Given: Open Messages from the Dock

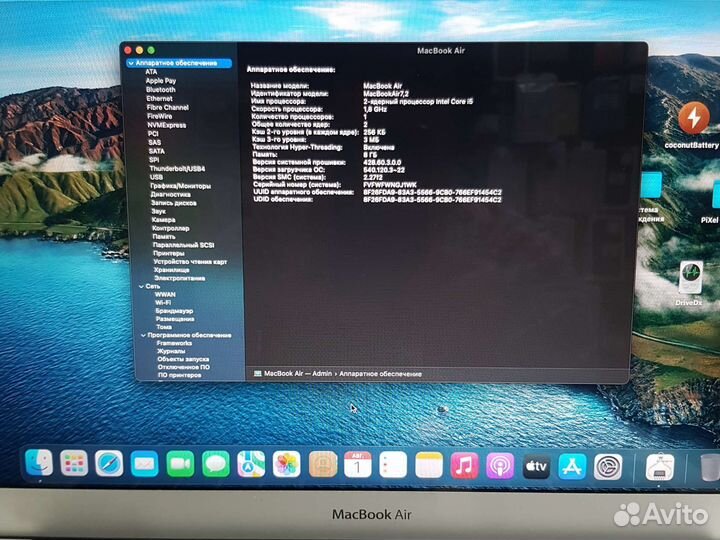Looking at the screenshot, I should pos(215,464).
